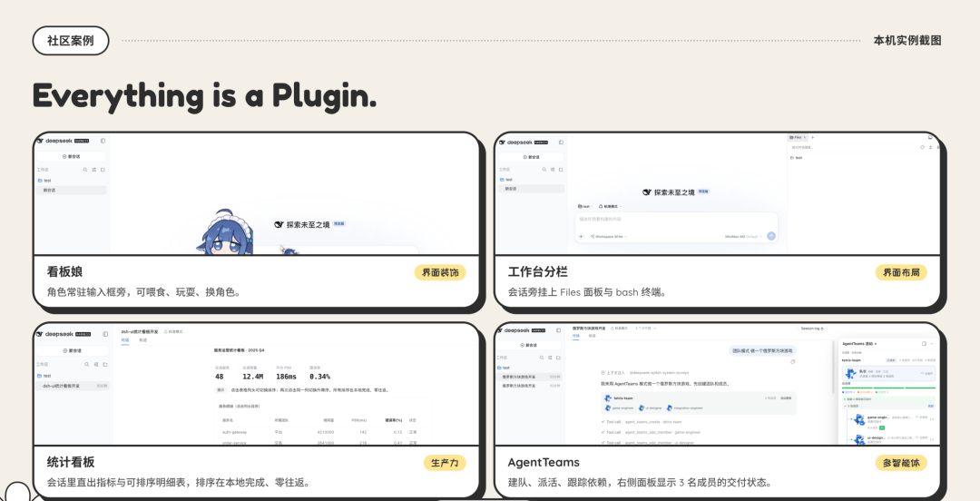This screenshot has width=980, height=501.
Task: Open the Session log button
Action: point(812,329)
